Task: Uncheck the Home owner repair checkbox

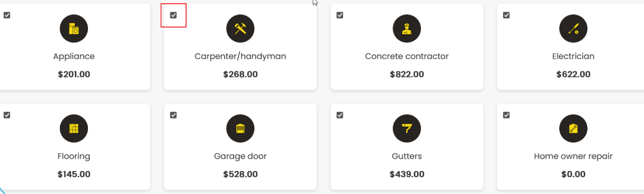Action: (506, 115)
